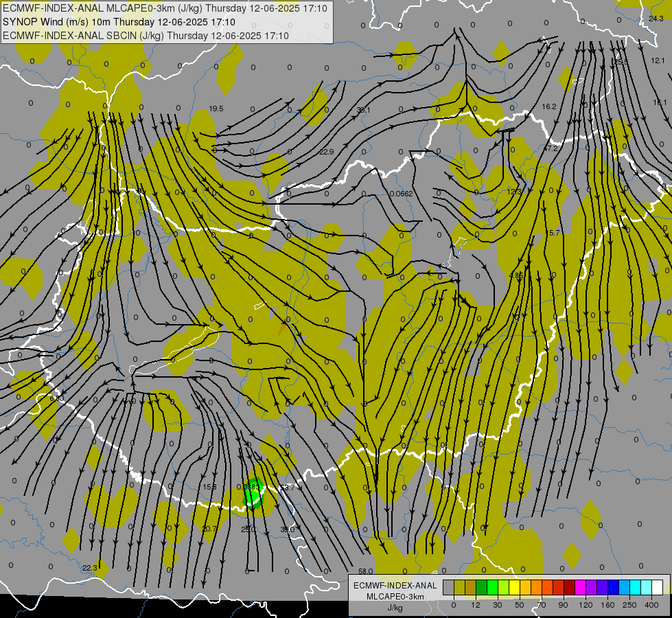
Task: Pick the brownish-olive swatch left of 12
Action: [x=471, y=587]
